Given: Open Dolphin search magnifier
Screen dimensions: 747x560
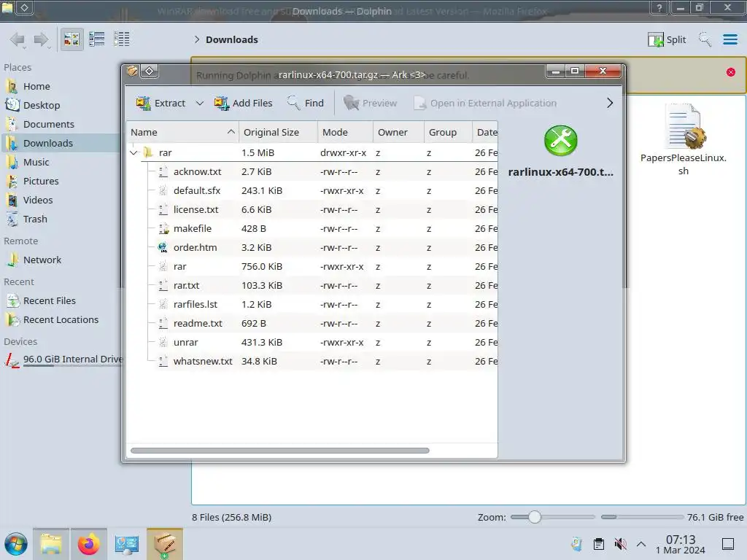Looking at the screenshot, I should (x=705, y=39).
